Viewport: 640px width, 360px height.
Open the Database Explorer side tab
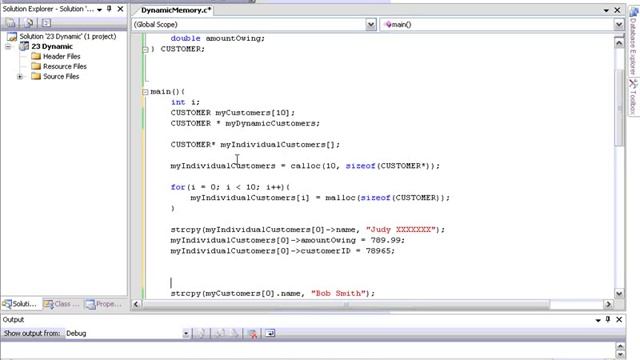point(633,41)
